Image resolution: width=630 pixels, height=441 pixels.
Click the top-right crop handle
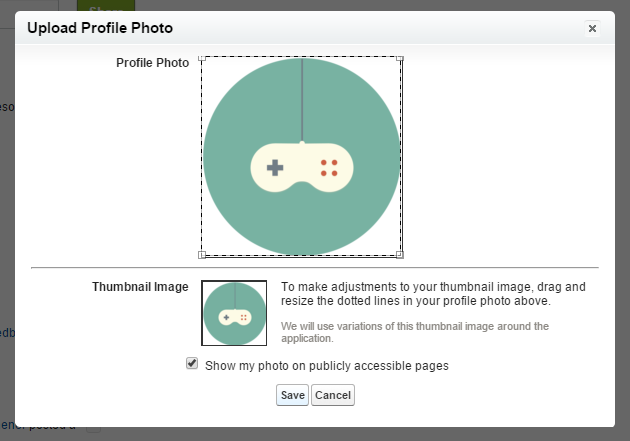point(400,58)
